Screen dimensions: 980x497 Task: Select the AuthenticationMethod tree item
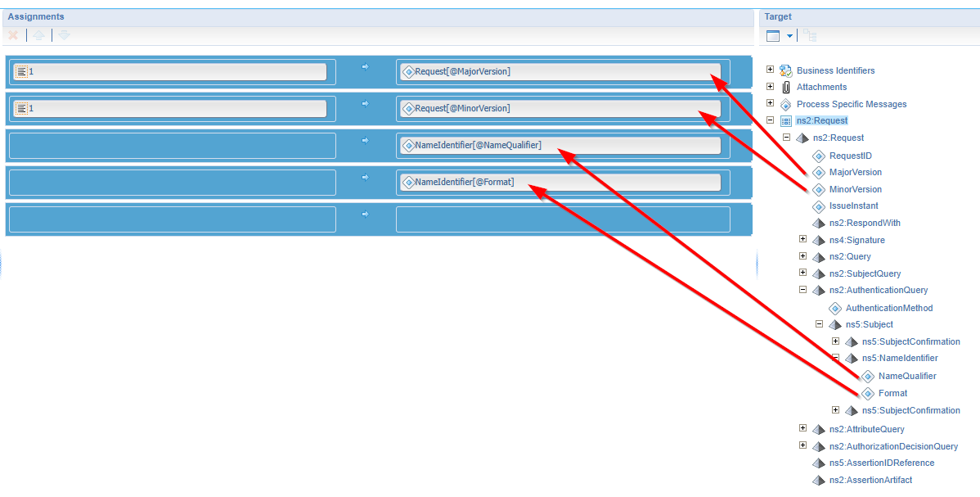888,308
